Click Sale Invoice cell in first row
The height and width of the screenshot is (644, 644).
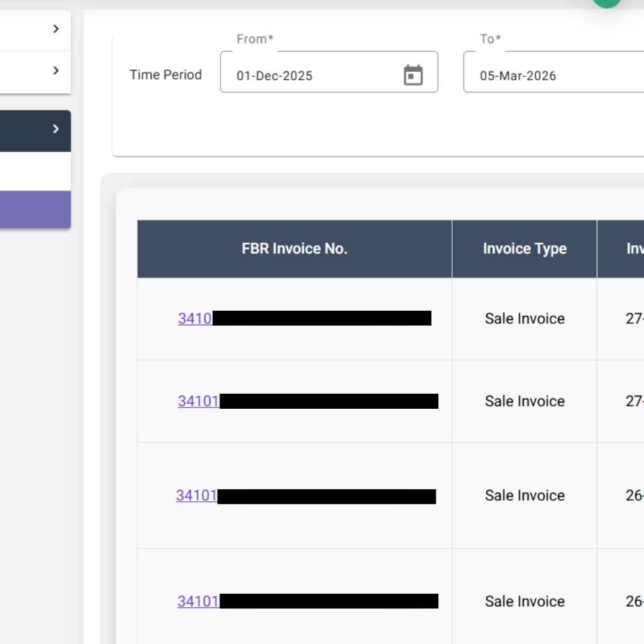click(x=525, y=319)
